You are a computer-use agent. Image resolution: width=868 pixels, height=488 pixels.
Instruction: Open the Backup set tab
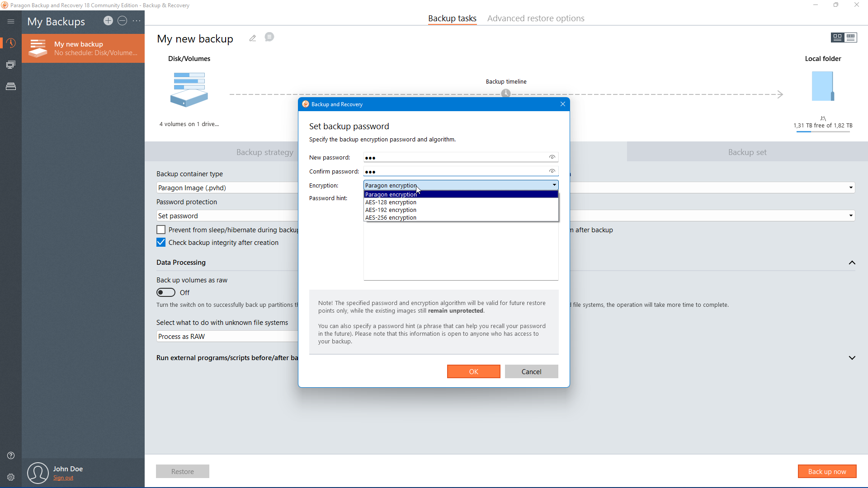pos(747,152)
